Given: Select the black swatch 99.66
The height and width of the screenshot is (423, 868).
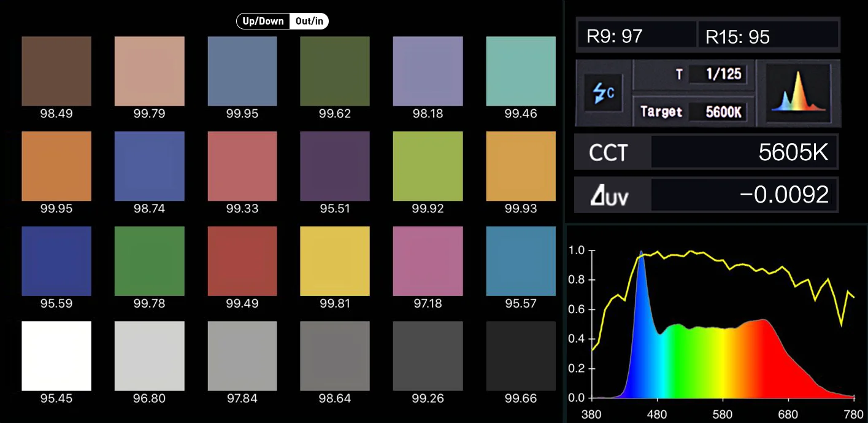Looking at the screenshot, I should click(521, 356).
